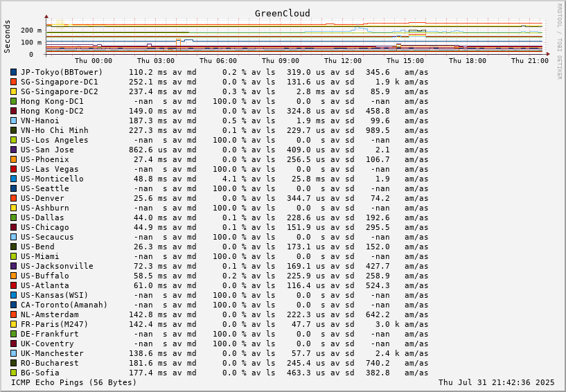This screenshot has width=566, height=392.
Task: Click the 989.5 am/as value for Ho Chi Minh
Action: tap(378, 130)
